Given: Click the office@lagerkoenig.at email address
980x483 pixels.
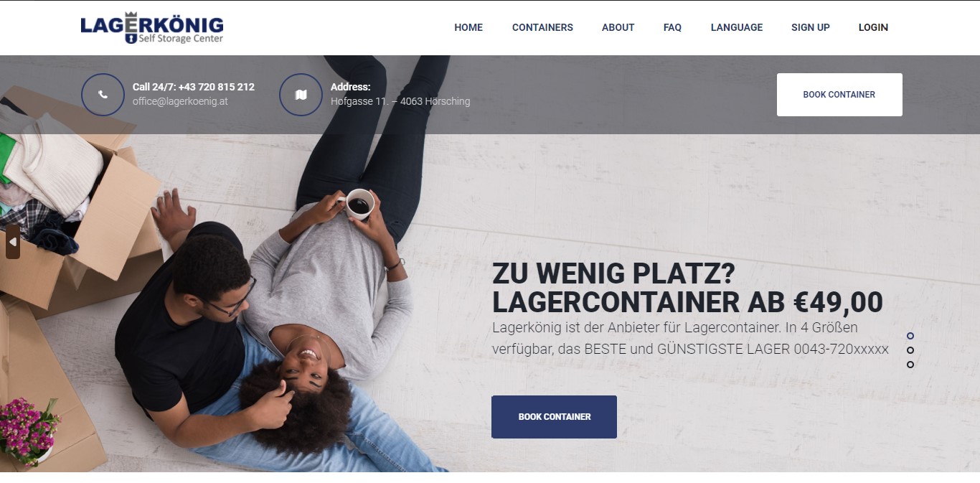Looking at the screenshot, I should click(180, 101).
